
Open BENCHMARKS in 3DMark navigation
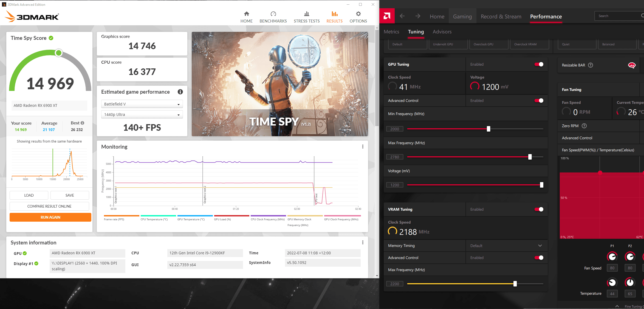[x=273, y=17]
